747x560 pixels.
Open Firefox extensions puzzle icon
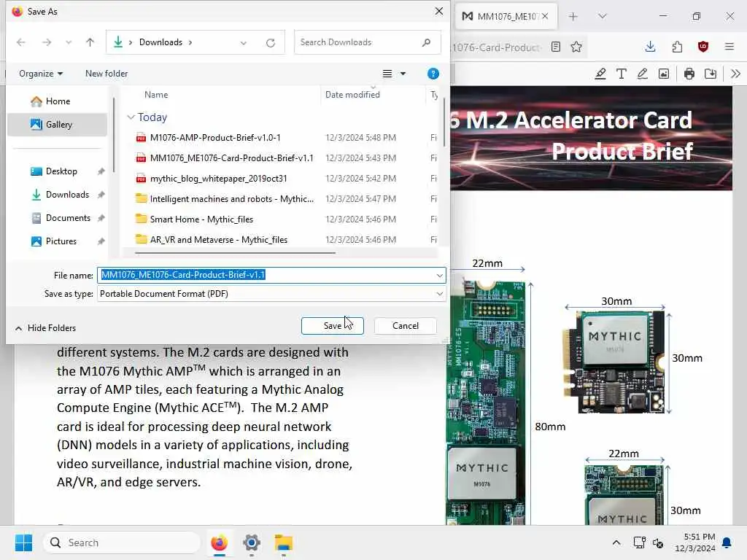coord(677,47)
